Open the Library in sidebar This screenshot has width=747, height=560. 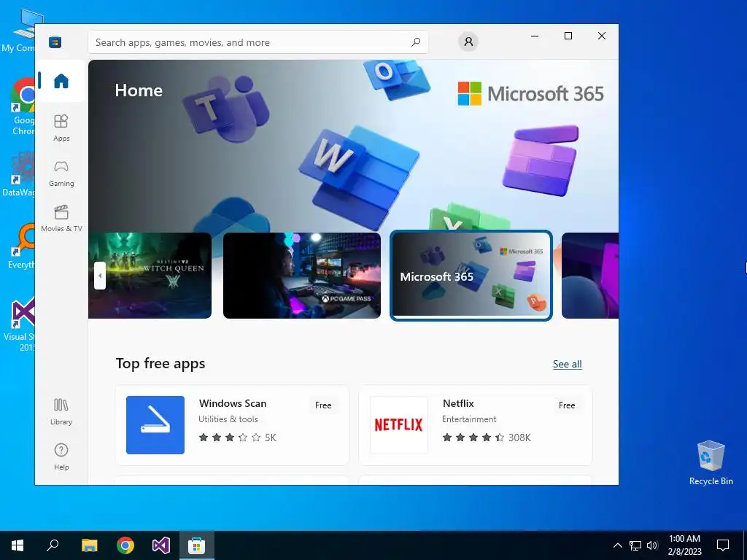tap(61, 411)
